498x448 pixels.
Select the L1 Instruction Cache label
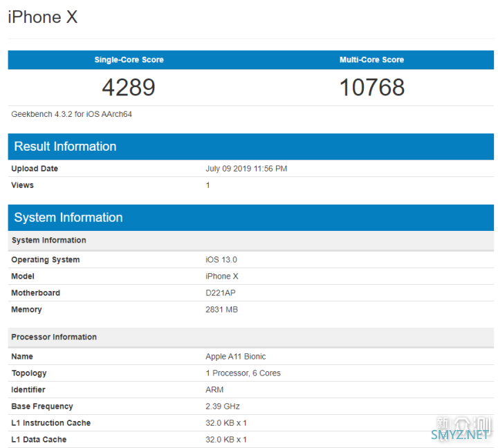point(50,423)
